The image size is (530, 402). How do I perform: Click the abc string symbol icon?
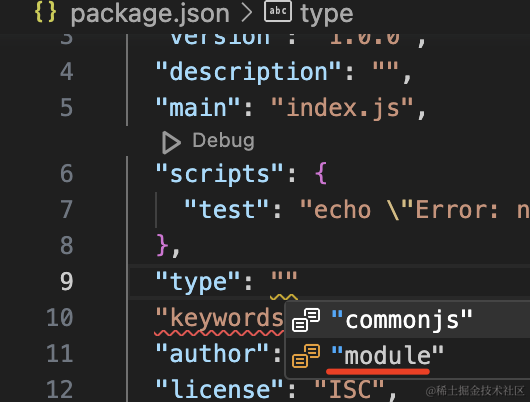[278, 11]
